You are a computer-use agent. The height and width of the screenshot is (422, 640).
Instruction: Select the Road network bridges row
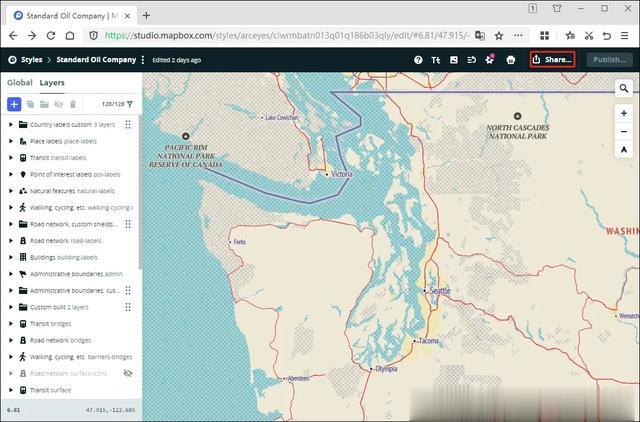click(x=70, y=340)
